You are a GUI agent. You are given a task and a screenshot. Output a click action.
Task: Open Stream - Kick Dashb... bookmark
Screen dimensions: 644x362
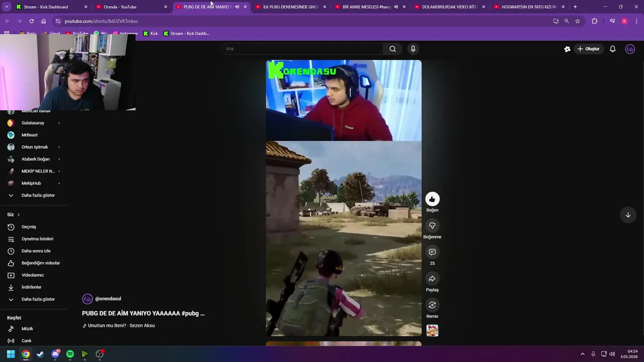pyautogui.click(x=186, y=33)
